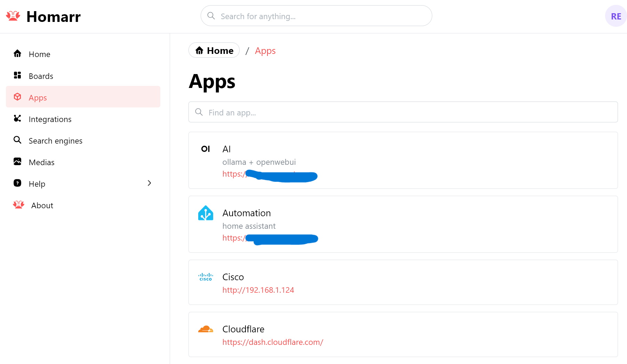
Task: Select the Search engines magnifier icon
Action: pos(17,140)
